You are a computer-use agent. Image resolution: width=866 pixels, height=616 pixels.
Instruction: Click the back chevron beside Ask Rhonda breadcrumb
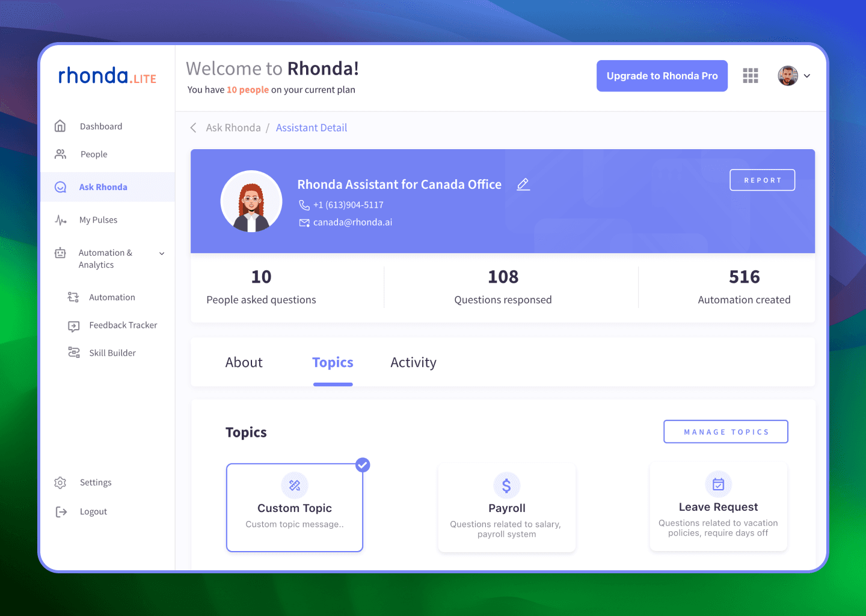pos(192,128)
